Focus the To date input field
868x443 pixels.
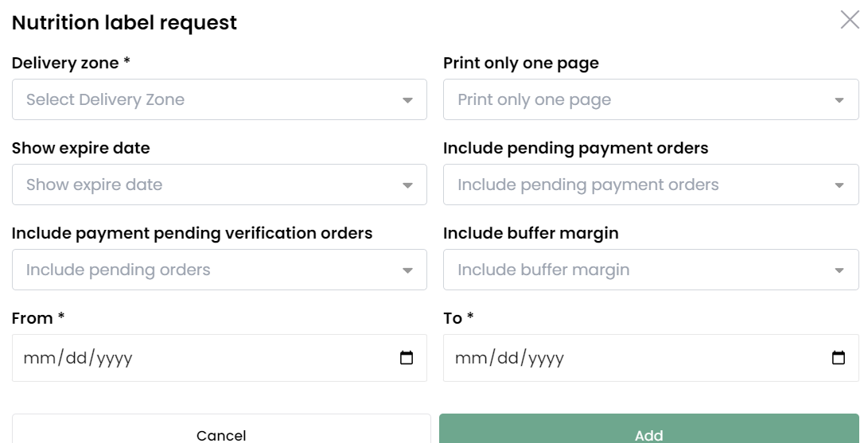tap(651, 358)
